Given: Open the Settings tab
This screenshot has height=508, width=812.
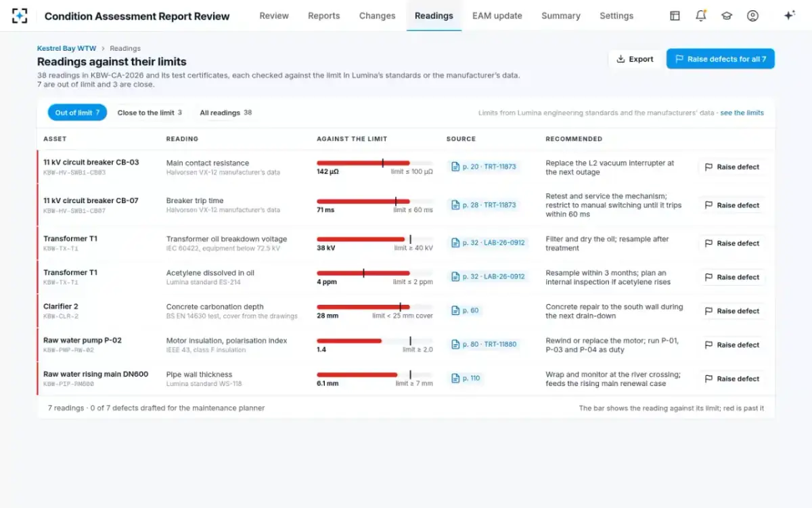Looking at the screenshot, I should pos(616,16).
